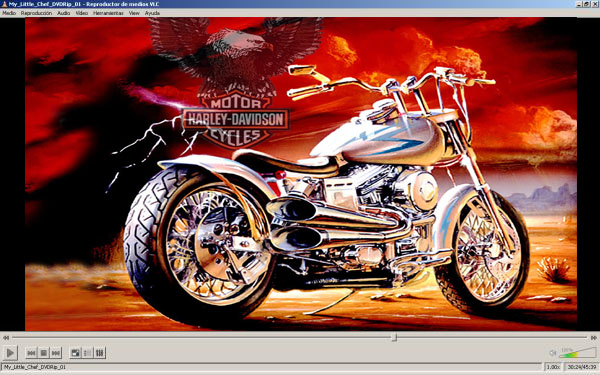This screenshot has height=375, width=600.
Task: Click the slower rewind icon left of seek bar
Action: 6,338
